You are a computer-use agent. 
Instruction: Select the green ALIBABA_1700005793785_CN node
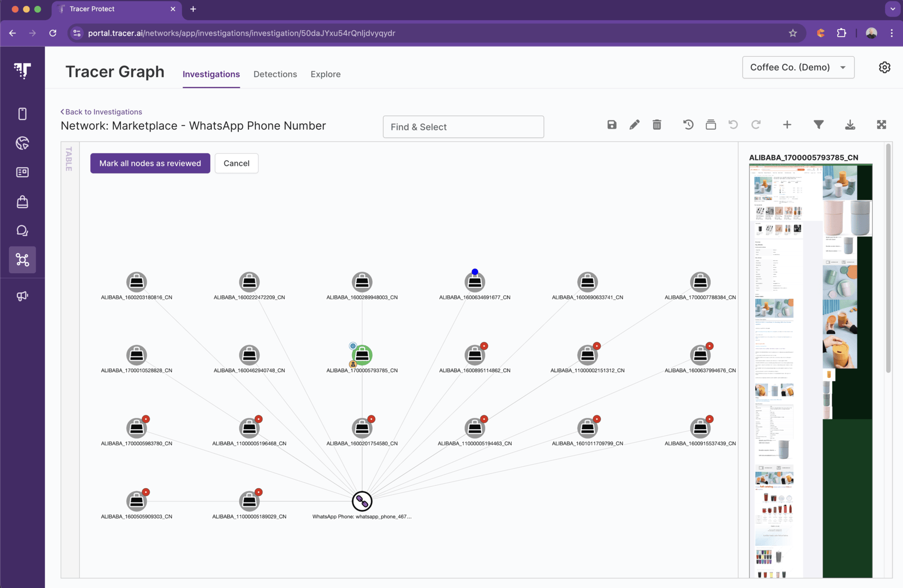(362, 355)
